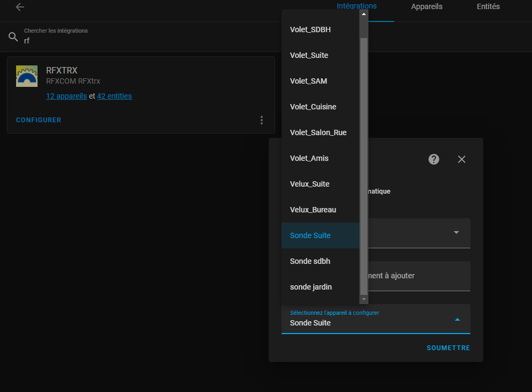This screenshot has width=532, height=392.
Task: Click the help question mark icon
Action: (434, 159)
